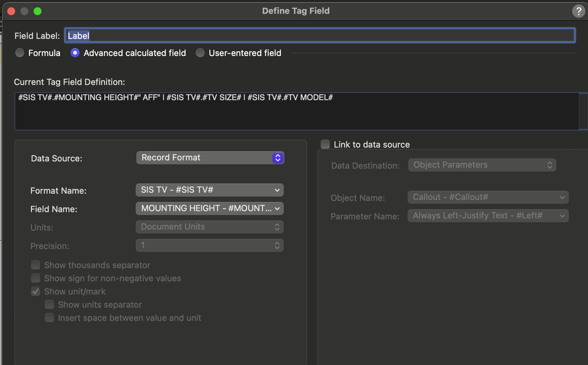The height and width of the screenshot is (365, 588).
Task: Open the Units Document Units dropdown
Action: point(209,227)
